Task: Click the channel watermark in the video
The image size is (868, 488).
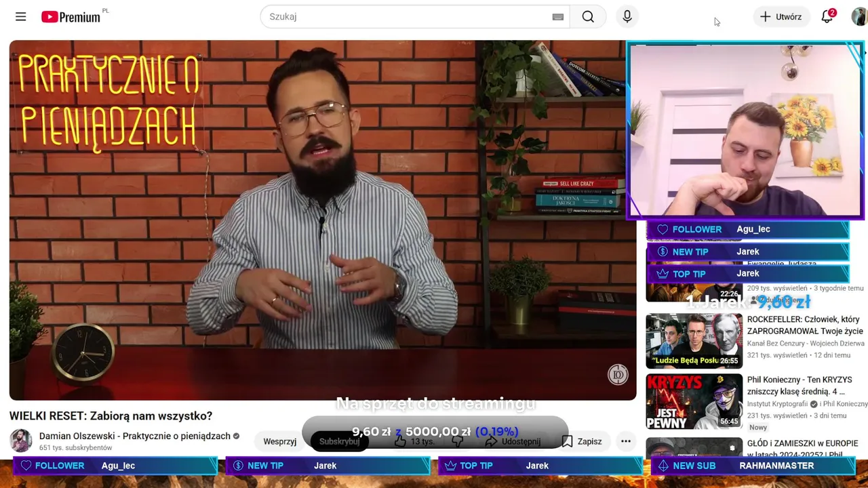Action: point(618,375)
